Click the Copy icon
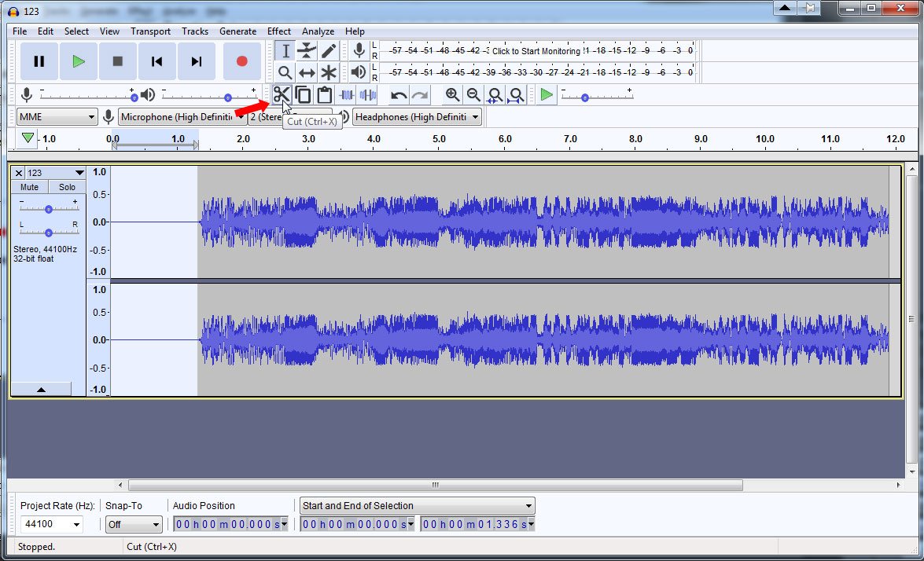 pyautogui.click(x=303, y=95)
